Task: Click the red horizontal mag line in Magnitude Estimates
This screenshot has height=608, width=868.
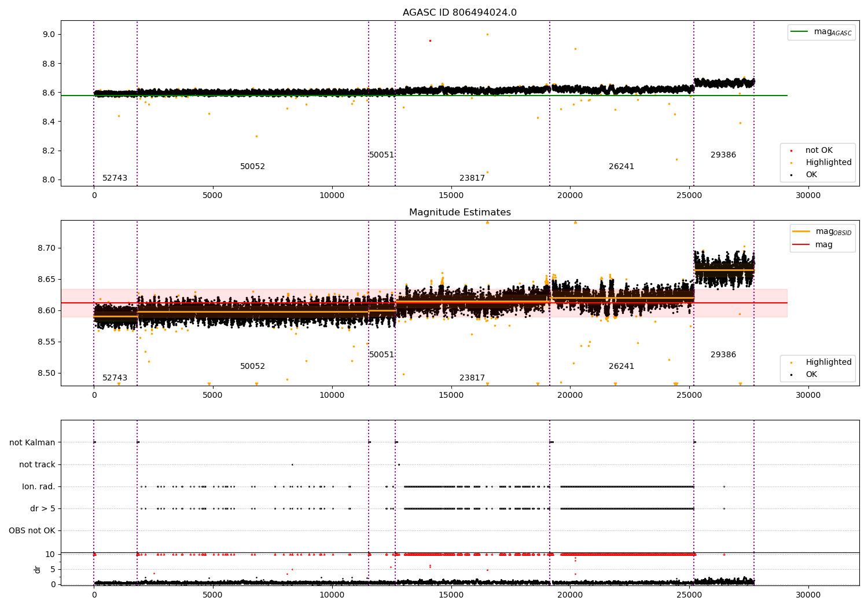Action: point(424,303)
